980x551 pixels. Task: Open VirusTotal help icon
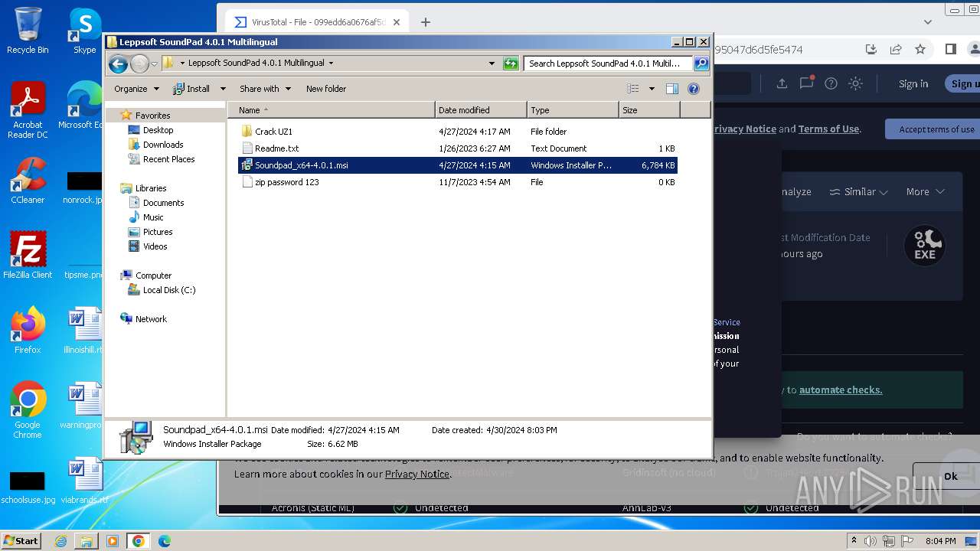pos(831,83)
